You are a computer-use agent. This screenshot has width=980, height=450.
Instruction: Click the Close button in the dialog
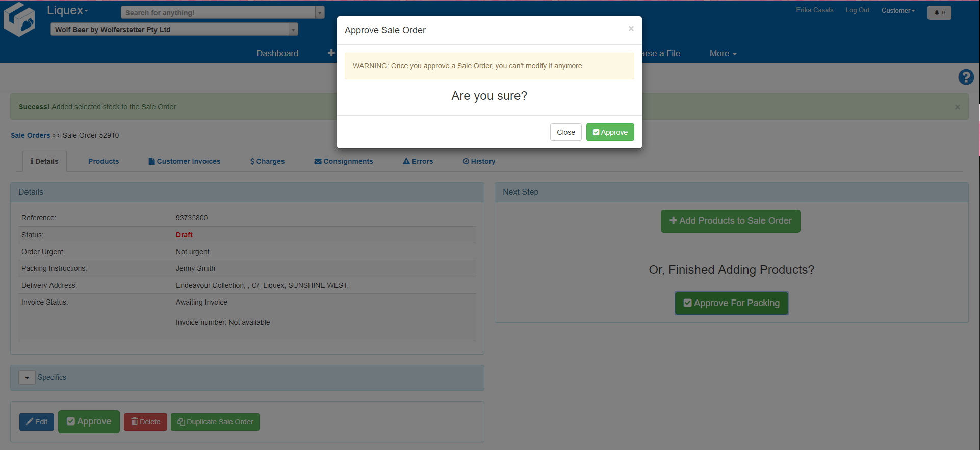(566, 132)
